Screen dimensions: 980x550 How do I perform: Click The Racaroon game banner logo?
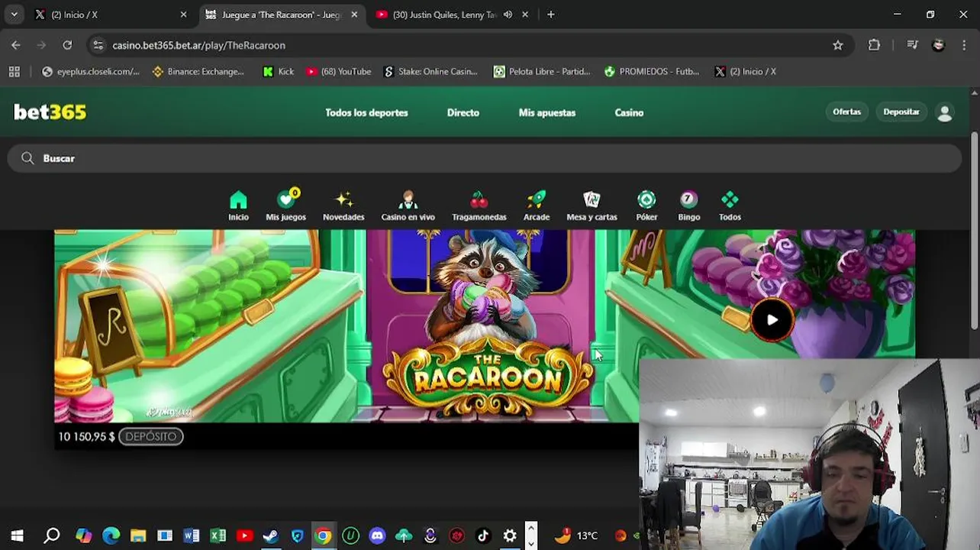(x=488, y=379)
